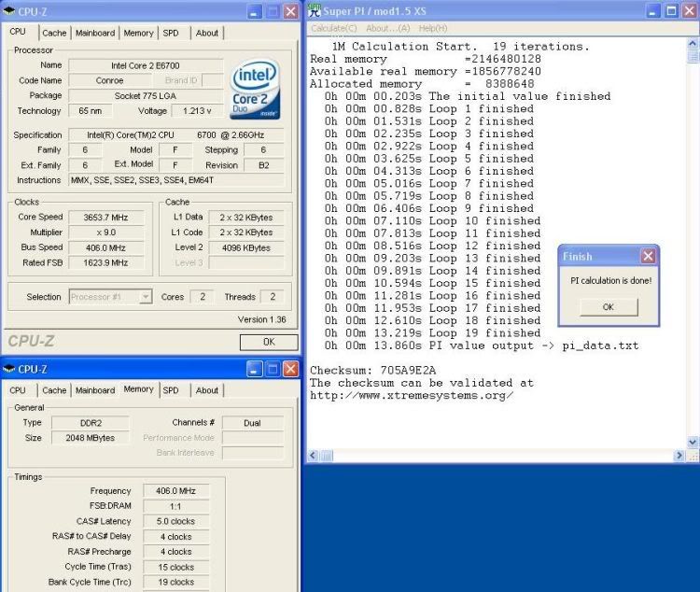Image resolution: width=700 pixels, height=592 pixels.
Task: Click the Cycle Time (Tras) value 15 clocks
Action: (x=175, y=567)
